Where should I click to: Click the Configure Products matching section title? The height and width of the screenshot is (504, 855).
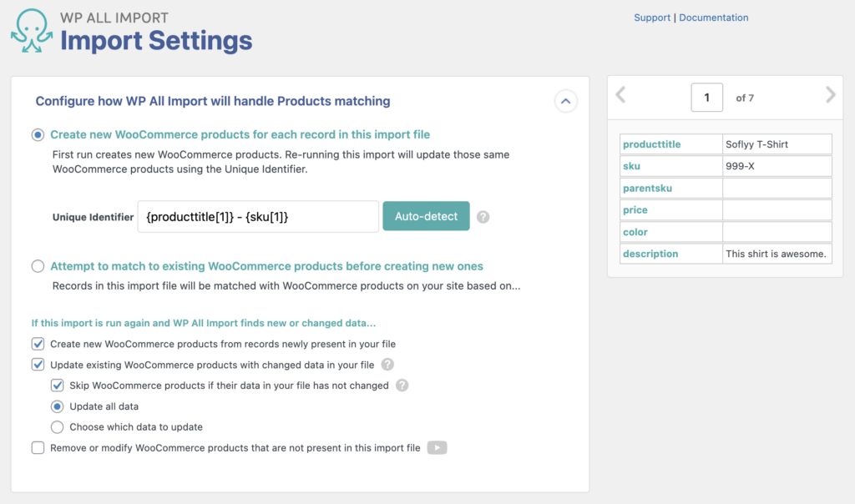click(x=213, y=101)
